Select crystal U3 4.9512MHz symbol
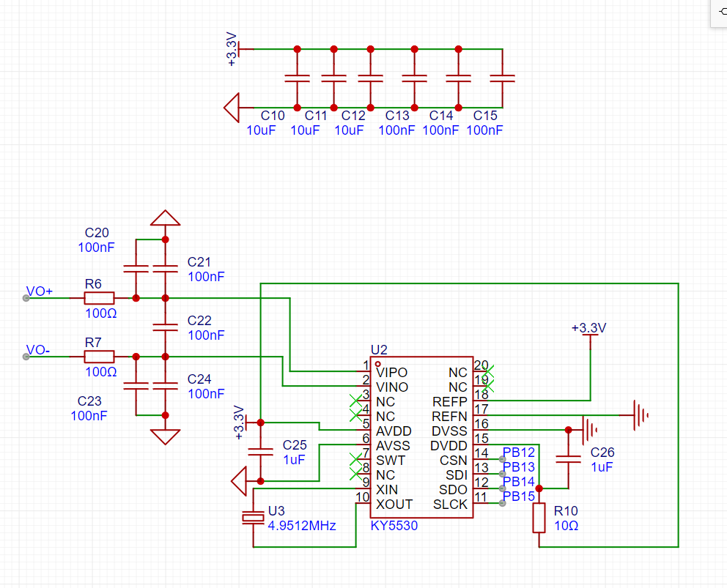 click(x=253, y=518)
